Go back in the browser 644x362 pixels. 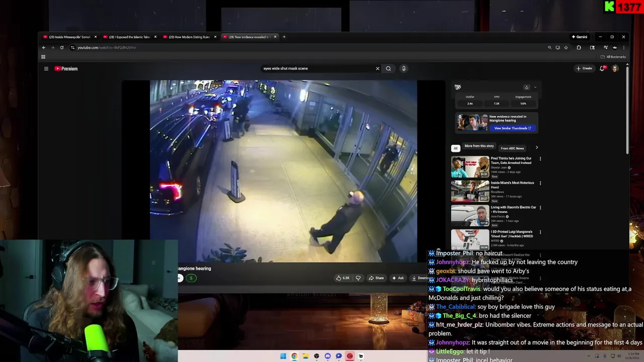coord(44,47)
